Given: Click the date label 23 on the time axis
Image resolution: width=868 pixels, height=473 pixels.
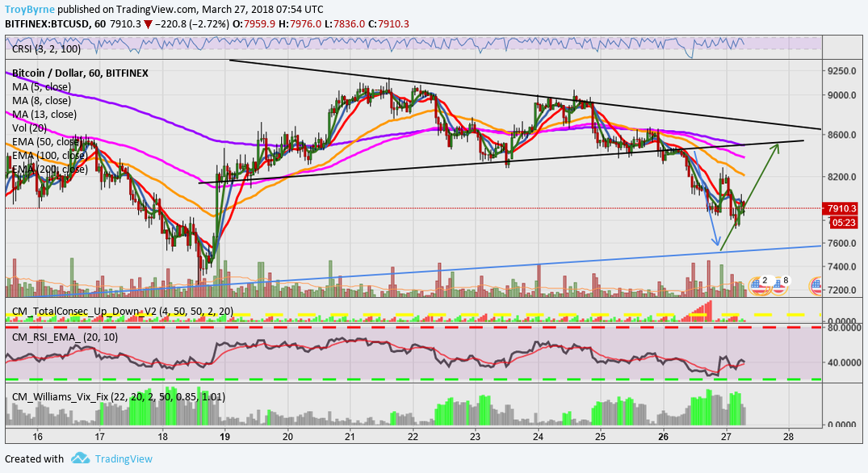Looking at the screenshot, I should coord(476,436).
